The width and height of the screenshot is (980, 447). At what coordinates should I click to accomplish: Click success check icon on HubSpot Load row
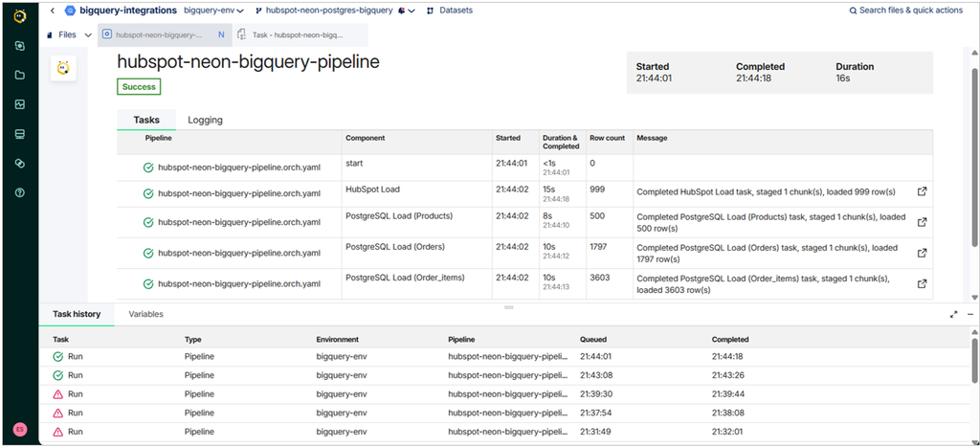pos(148,193)
